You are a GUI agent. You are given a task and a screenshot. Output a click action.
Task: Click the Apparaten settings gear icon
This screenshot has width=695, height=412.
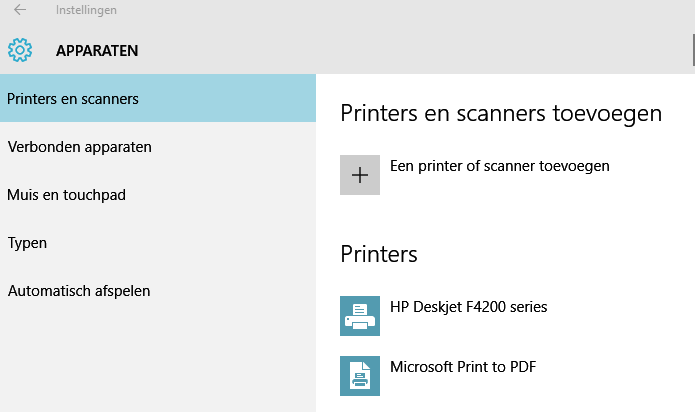(20, 50)
